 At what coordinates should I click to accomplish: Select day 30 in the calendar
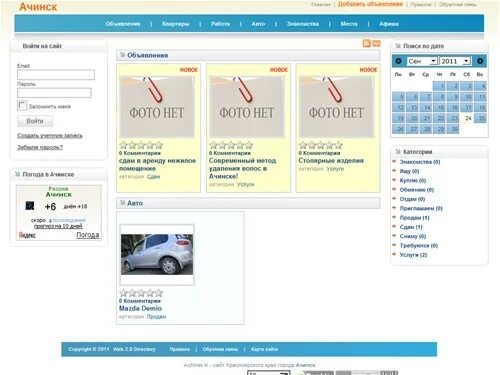click(x=453, y=129)
